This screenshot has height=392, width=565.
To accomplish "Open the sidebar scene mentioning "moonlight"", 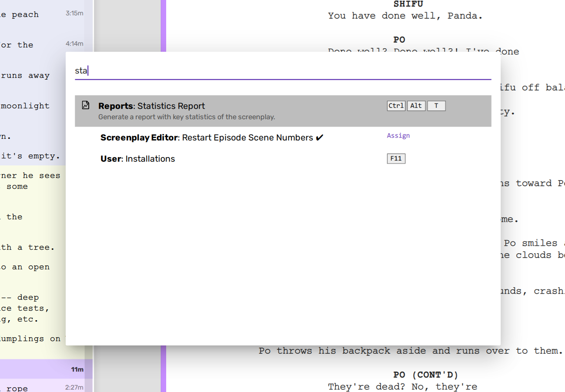I will [25, 106].
